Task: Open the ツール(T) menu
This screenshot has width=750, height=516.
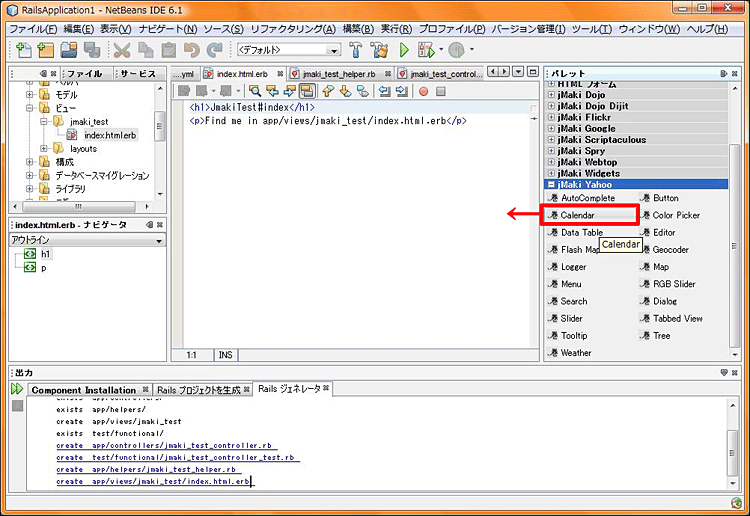Action: tap(592, 29)
